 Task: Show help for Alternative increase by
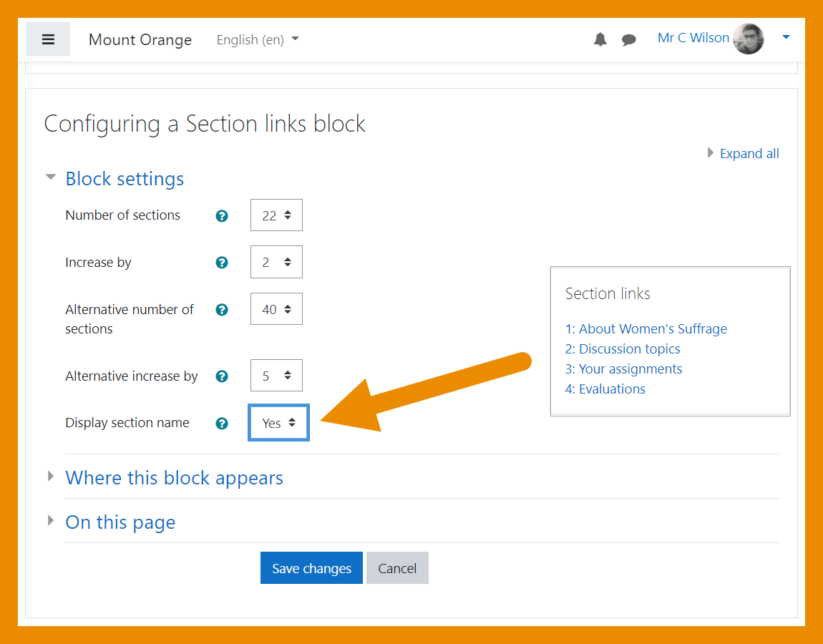point(222,376)
